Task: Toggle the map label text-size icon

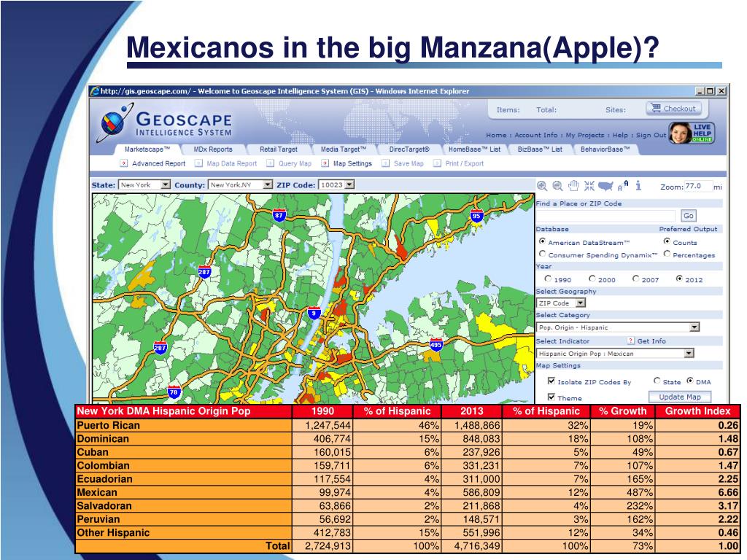Action: [623, 186]
